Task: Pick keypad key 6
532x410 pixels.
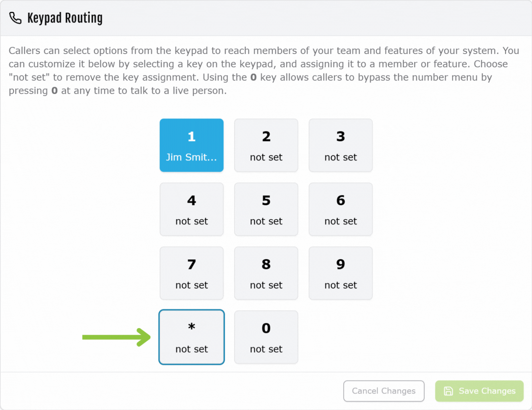Action: click(340, 209)
